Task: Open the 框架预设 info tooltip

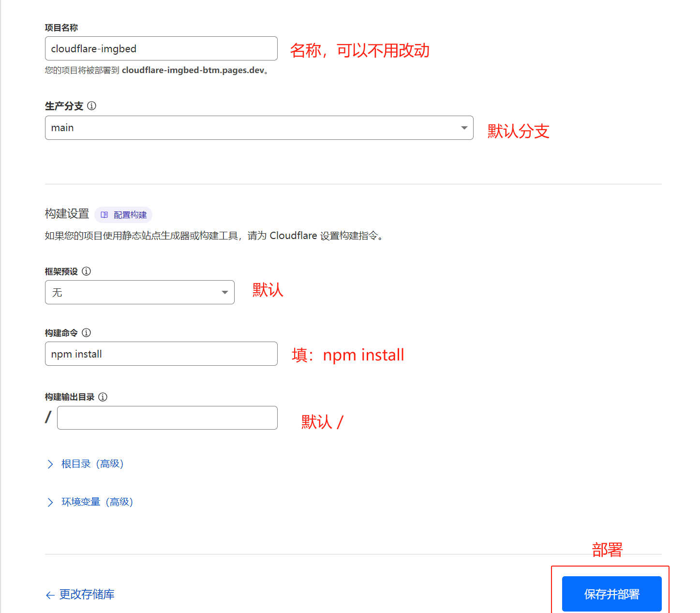Action: click(86, 271)
